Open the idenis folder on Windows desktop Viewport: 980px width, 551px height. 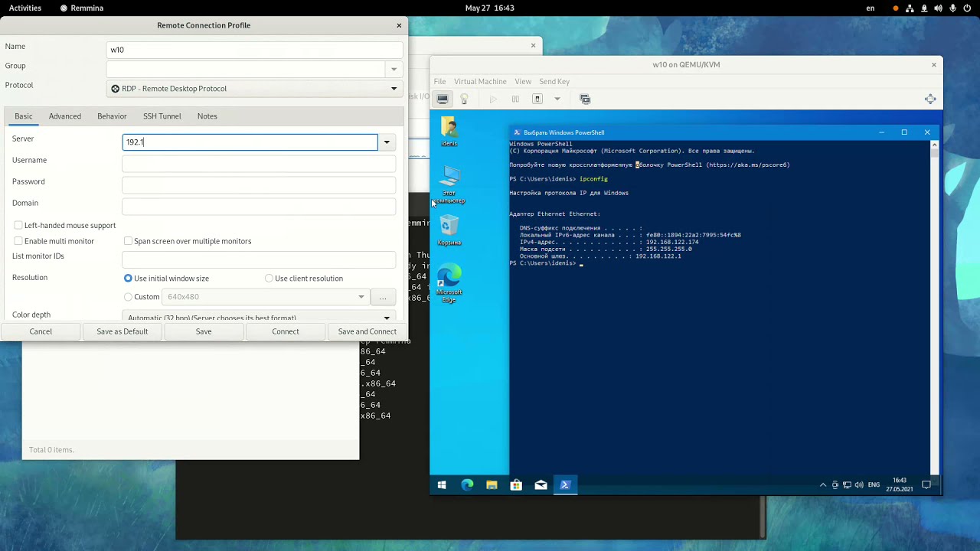[x=449, y=132]
